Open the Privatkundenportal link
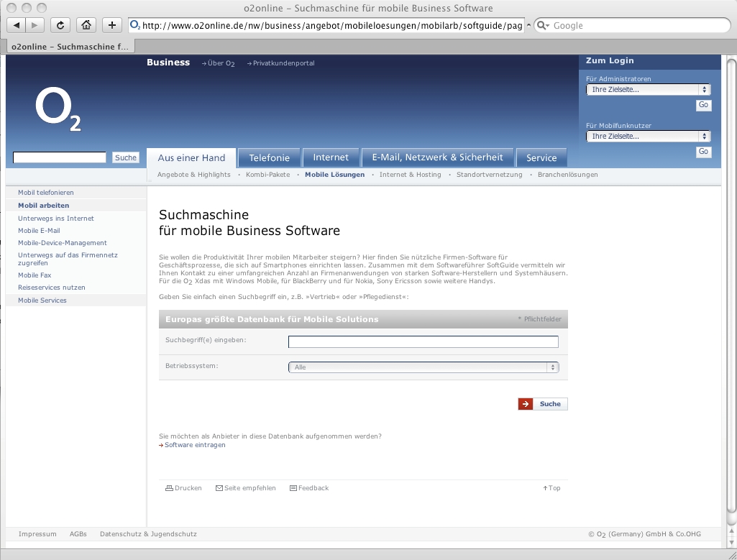The height and width of the screenshot is (560, 737). coord(281,63)
